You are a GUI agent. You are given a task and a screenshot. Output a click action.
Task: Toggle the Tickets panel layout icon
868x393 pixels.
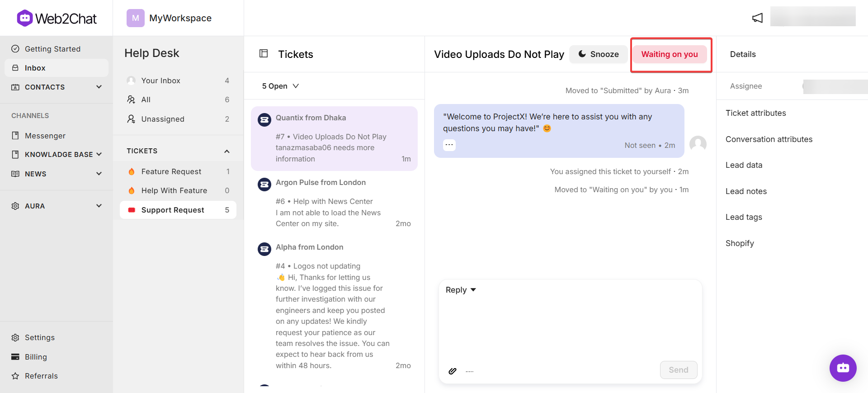[264, 53]
